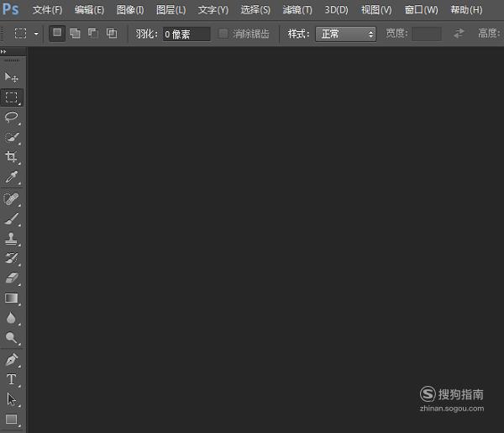Select the Pen tool
Image resolution: width=504 pixels, height=433 pixels.
[x=12, y=360]
